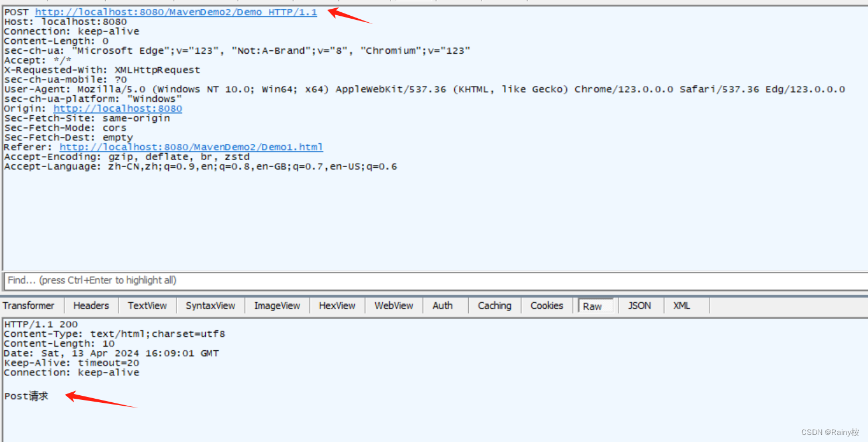Select the sec-ch-ua header line
This screenshot has width=868, height=442.
[237, 51]
